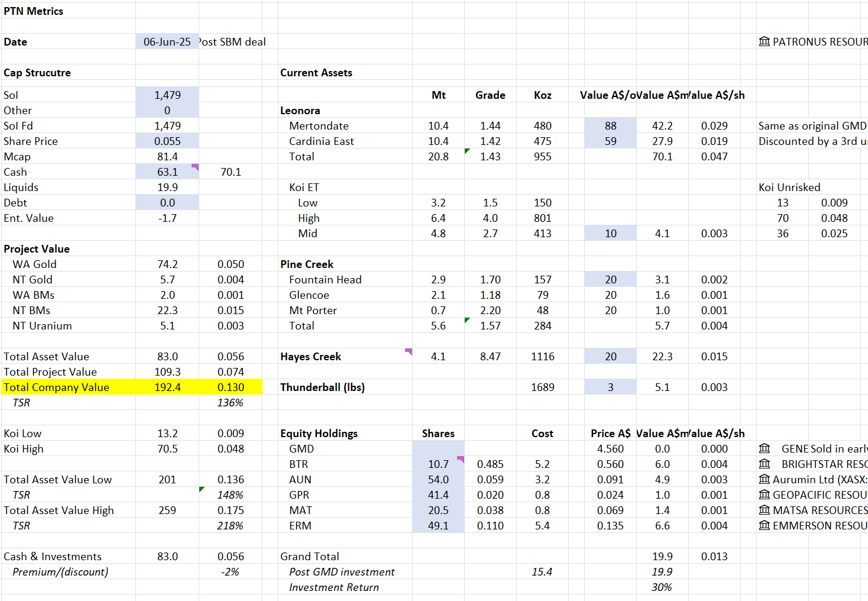Click the MATSA RESOURCES stock icon
Screen dimensions: 868x601
pyautogui.click(x=765, y=510)
